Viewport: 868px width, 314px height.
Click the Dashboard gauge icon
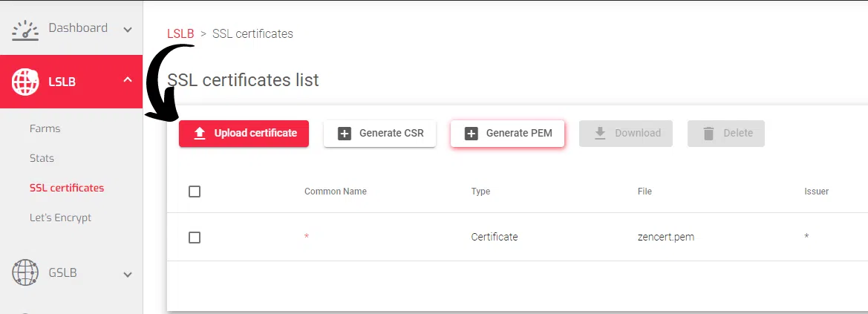point(25,30)
